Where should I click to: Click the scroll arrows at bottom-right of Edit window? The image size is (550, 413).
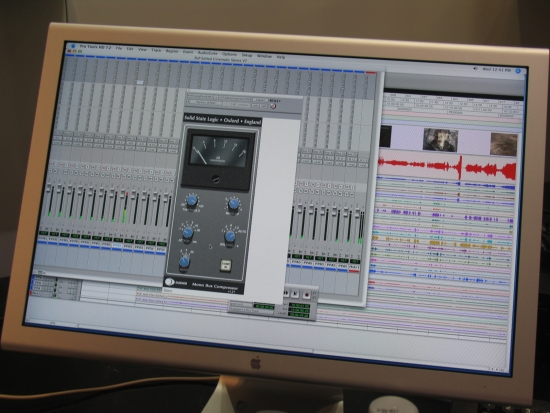(x=495, y=369)
